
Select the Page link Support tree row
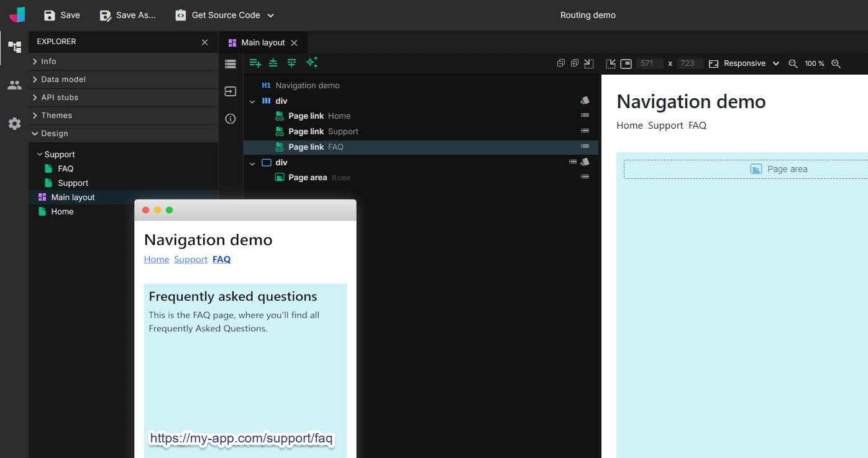tap(323, 132)
